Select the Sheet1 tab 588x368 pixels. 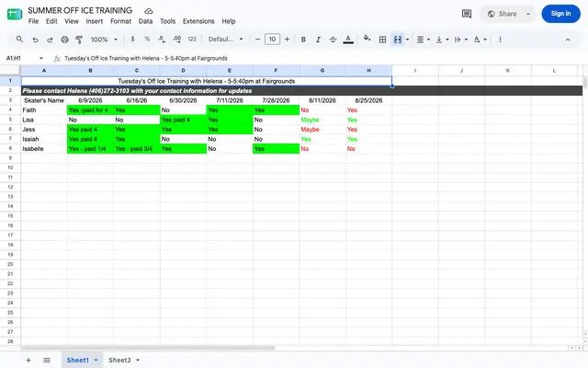pos(77,360)
